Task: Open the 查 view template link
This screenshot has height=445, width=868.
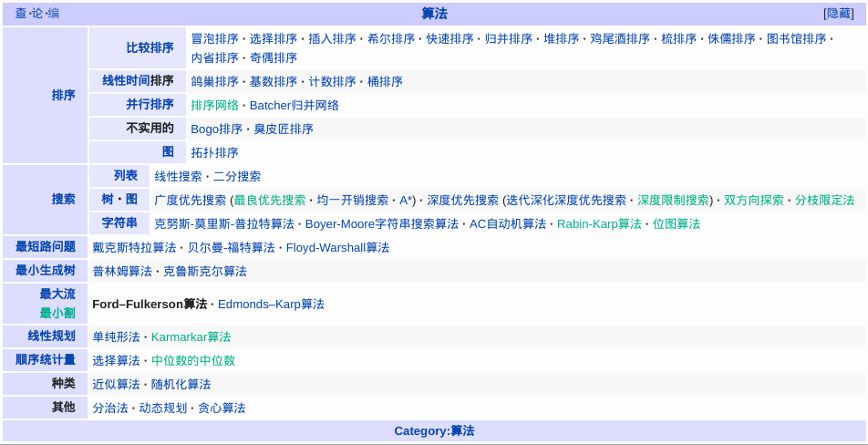Action: pos(20,14)
